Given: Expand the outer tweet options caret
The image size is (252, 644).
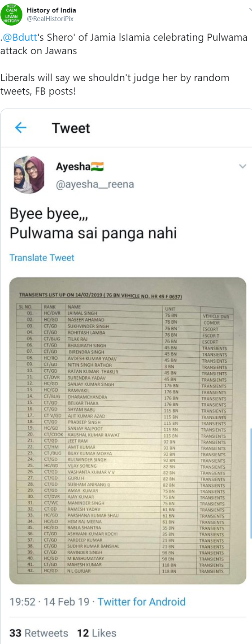Looking at the screenshot, I should click(250, 9).
